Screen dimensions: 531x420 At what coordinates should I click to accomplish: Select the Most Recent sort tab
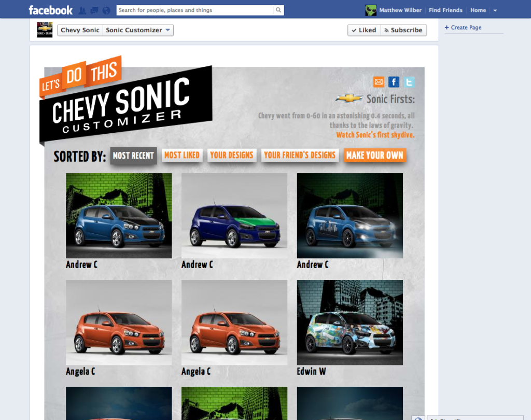133,156
